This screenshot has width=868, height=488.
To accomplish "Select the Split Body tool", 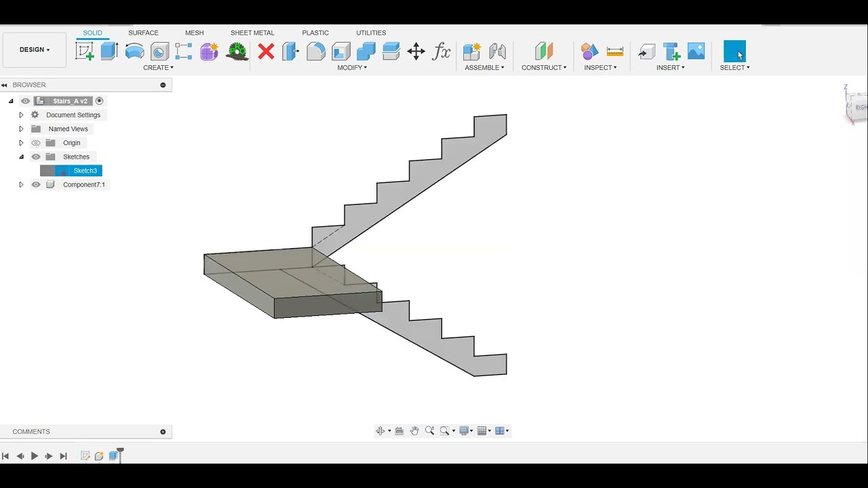I will click(x=391, y=52).
